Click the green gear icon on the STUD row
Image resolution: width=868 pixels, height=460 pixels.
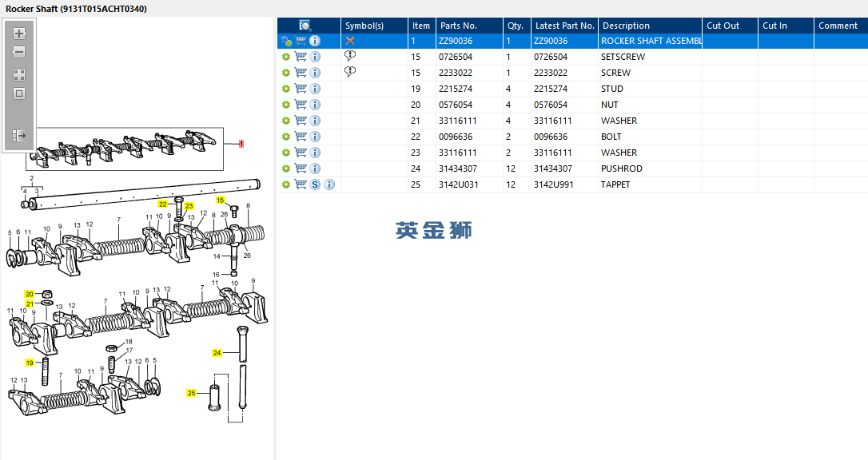point(285,89)
